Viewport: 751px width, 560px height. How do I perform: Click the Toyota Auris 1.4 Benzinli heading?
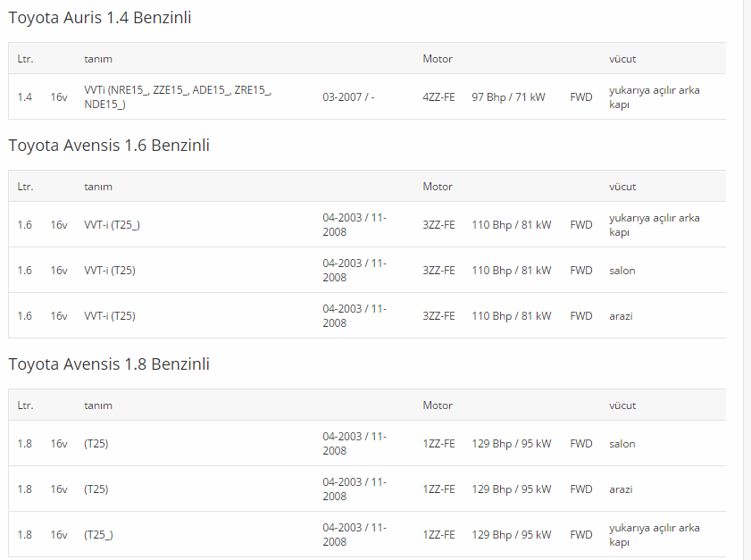coord(100,18)
